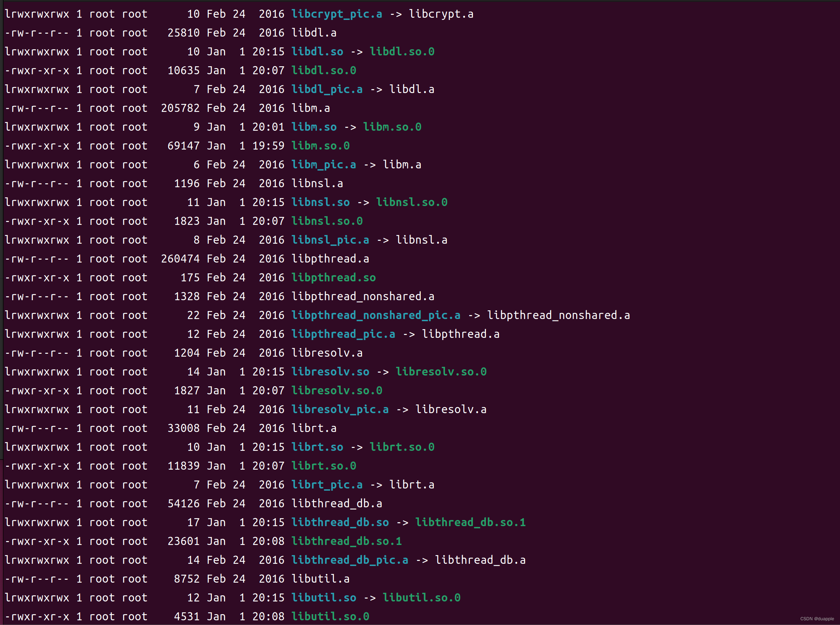Click the size value 1827
Viewport: 840px width, 625px height.
pyautogui.click(x=187, y=391)
